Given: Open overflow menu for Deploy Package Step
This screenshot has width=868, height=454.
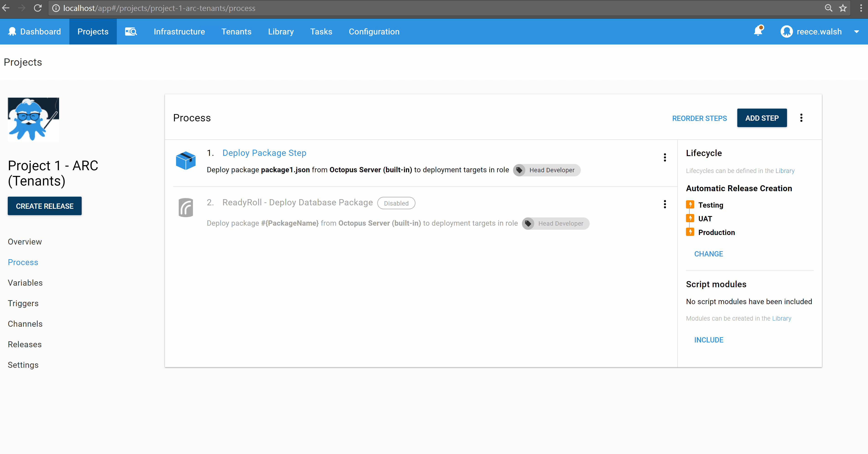Looking at the screenshot, I should [x=665, y=157].
